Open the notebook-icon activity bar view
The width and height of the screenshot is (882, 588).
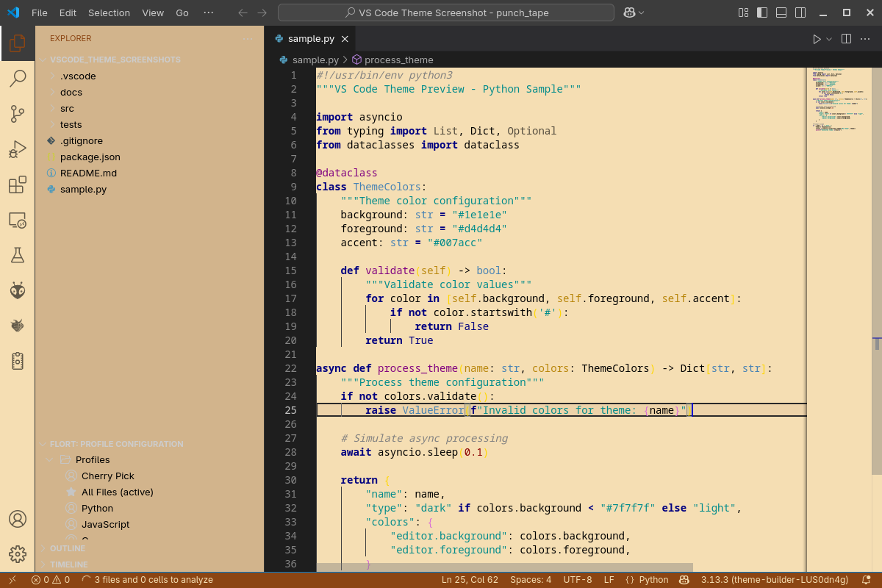(18, 361)
